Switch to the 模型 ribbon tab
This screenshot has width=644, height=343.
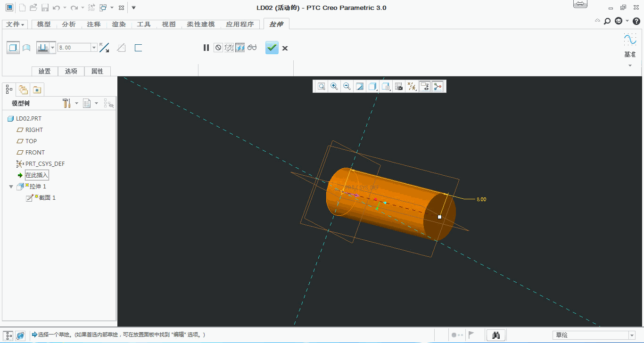(x=44, y=24)
